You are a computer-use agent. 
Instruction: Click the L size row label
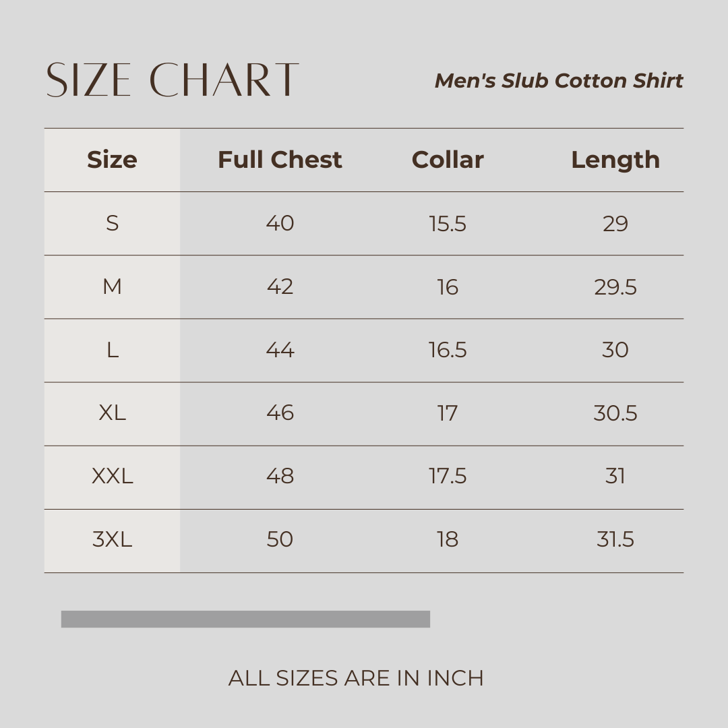(x=112, y=350)
